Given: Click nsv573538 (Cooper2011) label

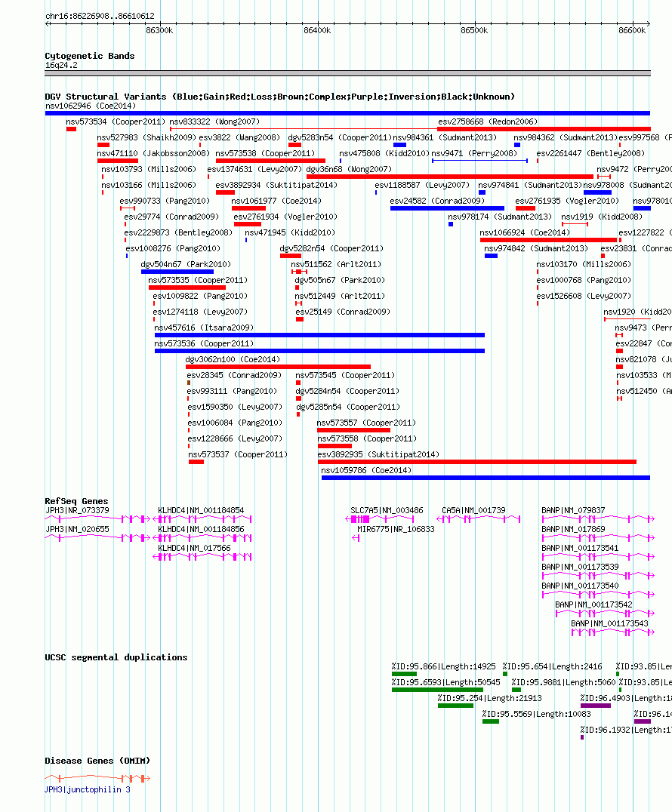Looking at the screenshot, I should 265,154.
